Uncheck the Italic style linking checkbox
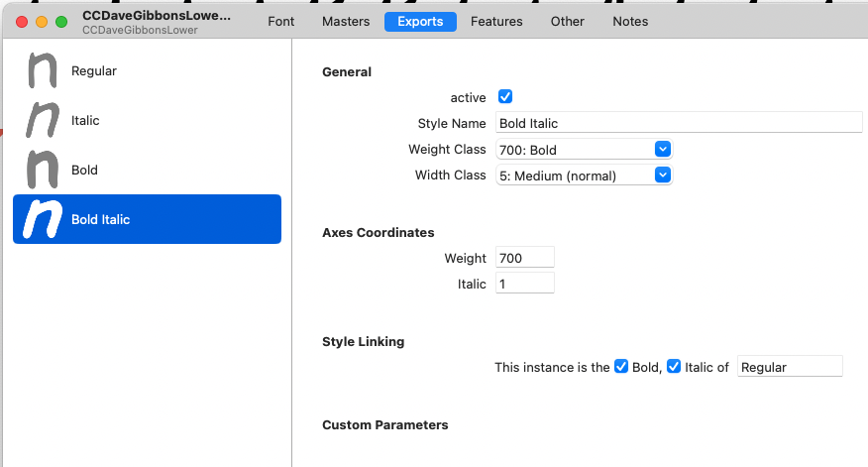The width and height of the screenshot is (868, 467). pos(674,367)
